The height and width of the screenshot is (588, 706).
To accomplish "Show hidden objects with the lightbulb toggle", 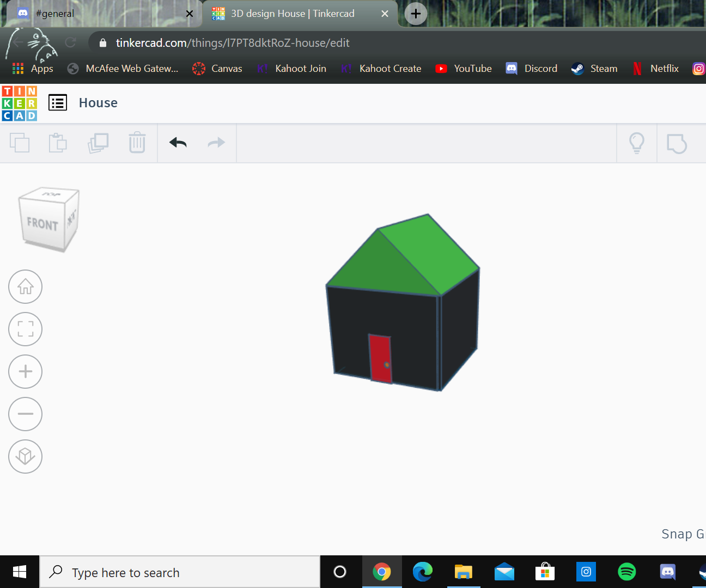I will (x=636, y=143).
